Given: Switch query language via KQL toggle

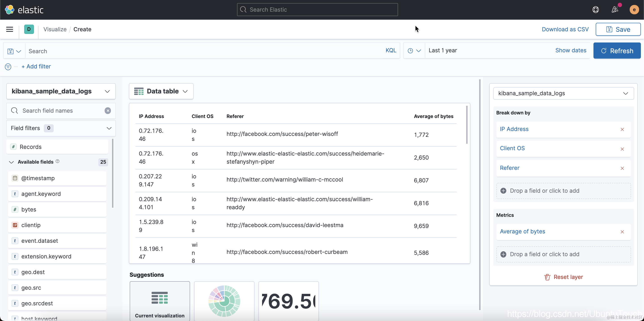Looking at the screenshot, I should pyautogui.click(x=391, y=51).
